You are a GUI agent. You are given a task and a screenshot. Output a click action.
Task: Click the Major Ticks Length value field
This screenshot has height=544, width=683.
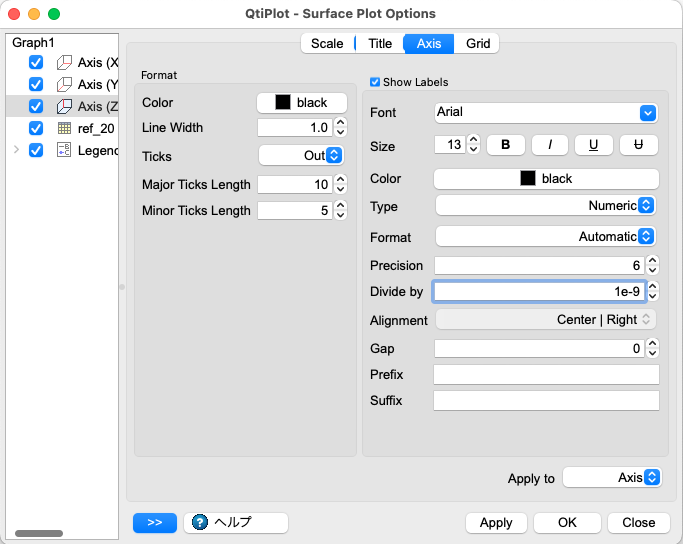pyautogui.click(x=295, y=185)
